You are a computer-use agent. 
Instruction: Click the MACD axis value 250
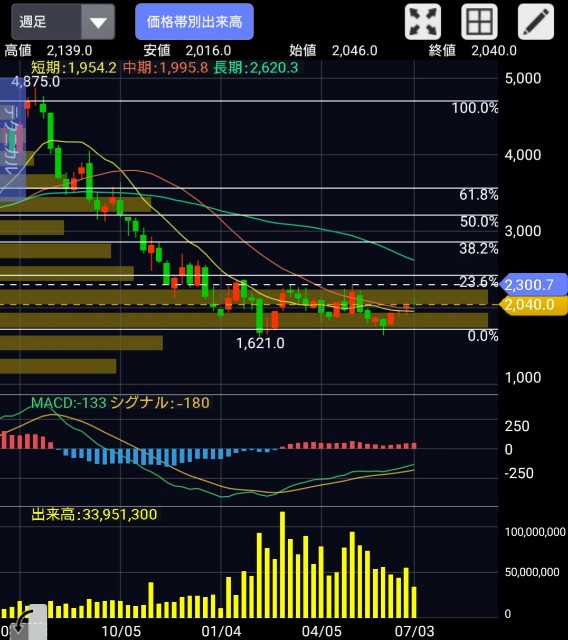[x=517, y=426]
